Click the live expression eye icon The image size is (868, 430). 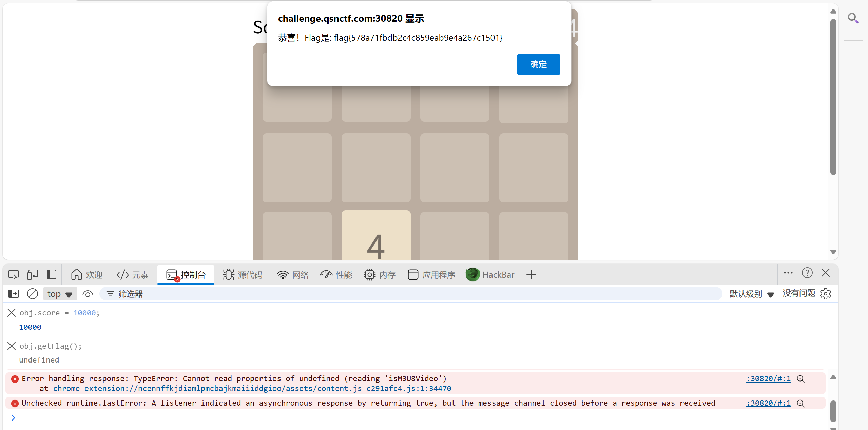(x=88, y=294)
